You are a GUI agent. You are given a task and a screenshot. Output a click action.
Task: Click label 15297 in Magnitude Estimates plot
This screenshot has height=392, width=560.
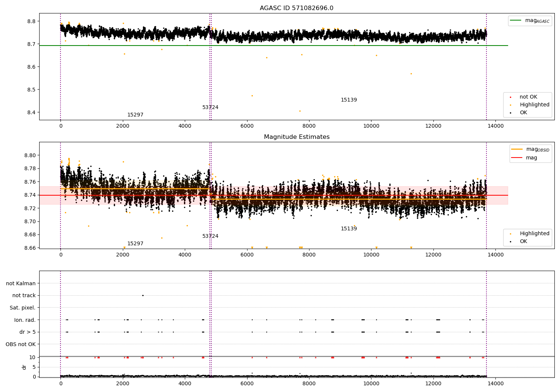[135, 244]
